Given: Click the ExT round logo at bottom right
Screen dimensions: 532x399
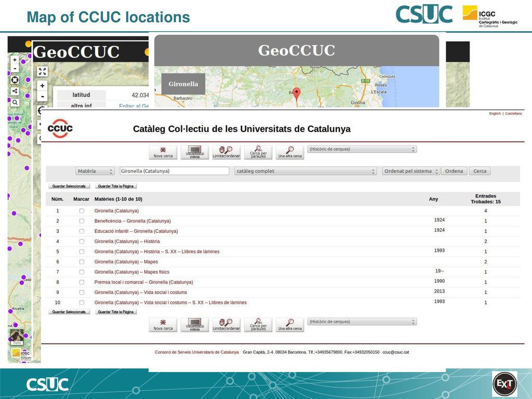Looking at the screenshot, I should tap(504, 384).
